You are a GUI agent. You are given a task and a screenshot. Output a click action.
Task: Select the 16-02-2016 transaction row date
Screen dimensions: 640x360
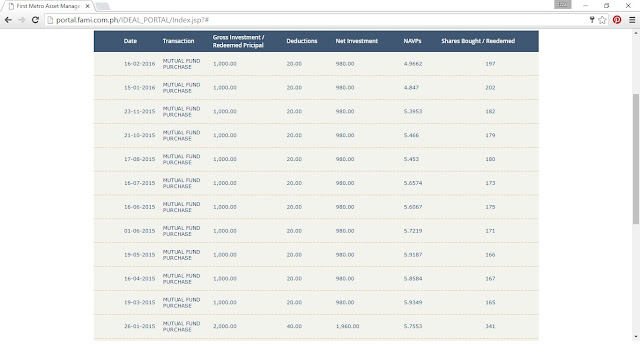point(140,64)
